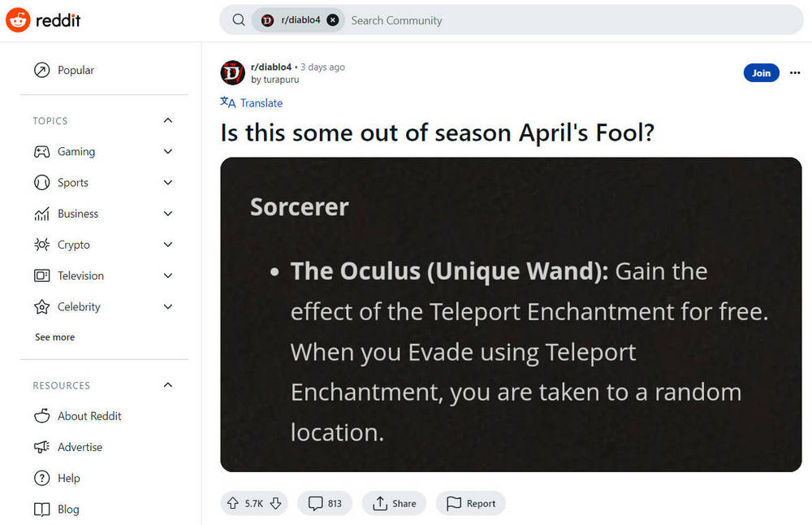Downvote the April's Fool post
Screen dimensions: 812x525
(275, 504)
